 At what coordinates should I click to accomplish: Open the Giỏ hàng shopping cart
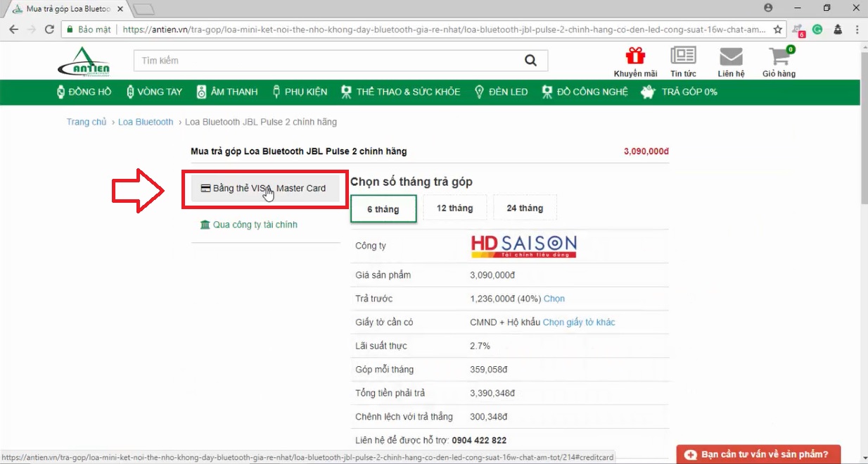pyautogui.click(x=779, y=56)
